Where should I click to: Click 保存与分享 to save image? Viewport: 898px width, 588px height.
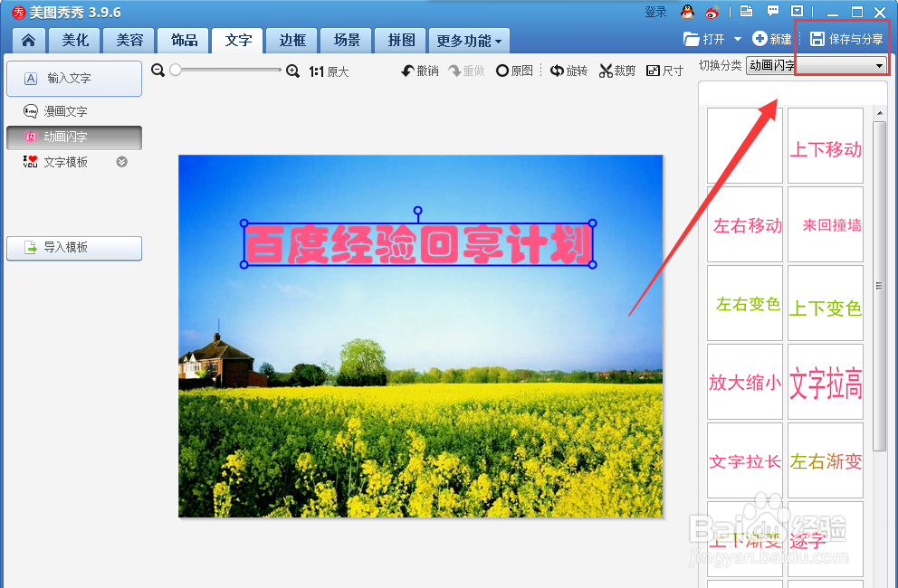[846, 39]
